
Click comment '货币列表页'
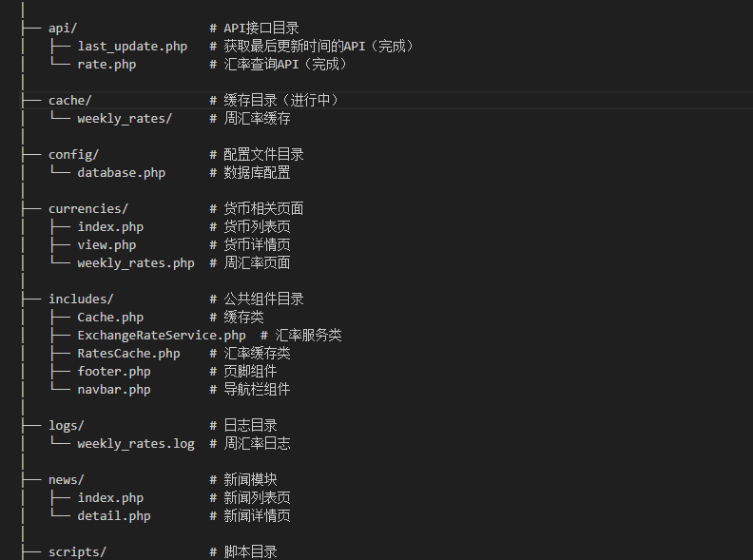(257, 227)
